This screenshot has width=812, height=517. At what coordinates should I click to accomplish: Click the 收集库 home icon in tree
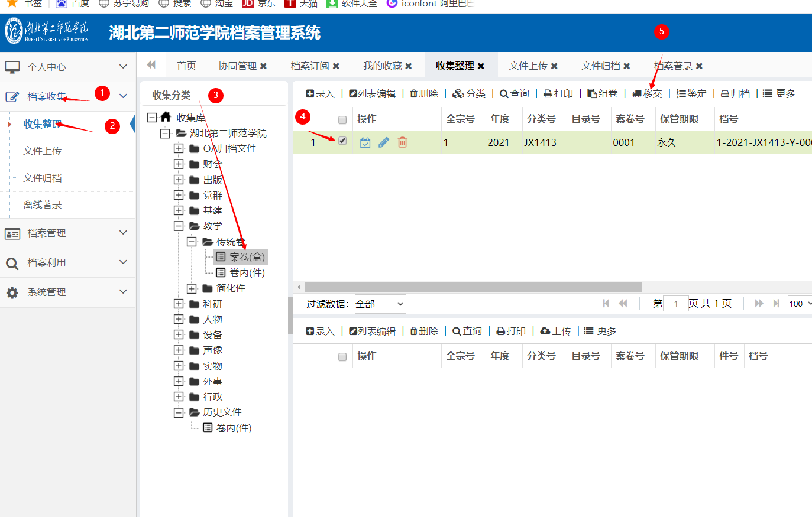(x=166, y=117)
